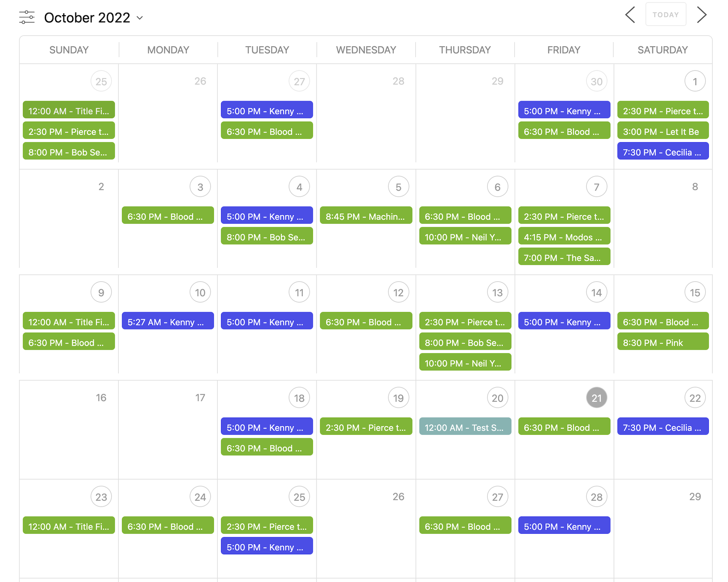Open the The Sa event on Friday October 7
728x582 pixels.
pyautogui.click(x=564, y=258)
